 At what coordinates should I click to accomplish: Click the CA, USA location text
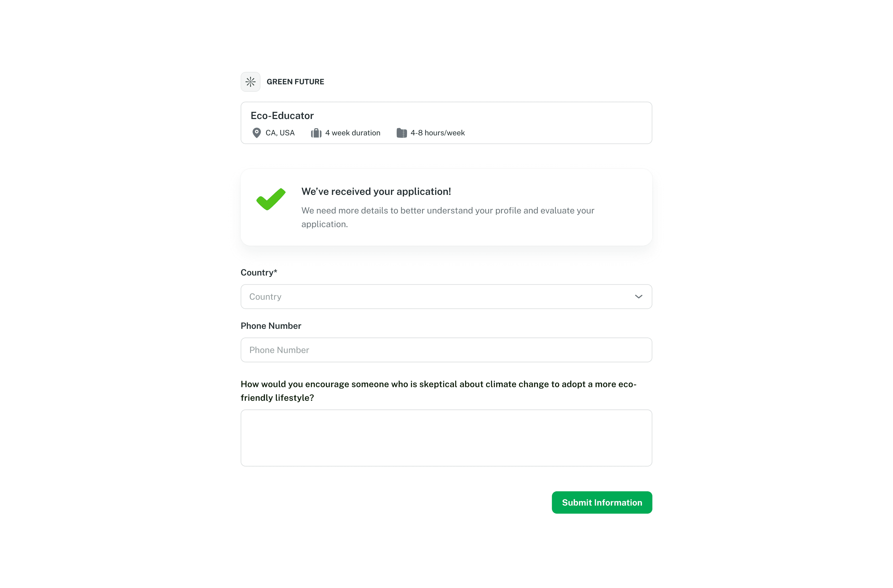(280, 133)
